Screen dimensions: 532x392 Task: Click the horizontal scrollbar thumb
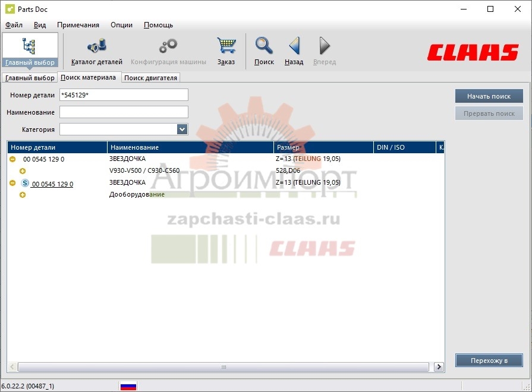pyautogui.click(x=223, y=367)
